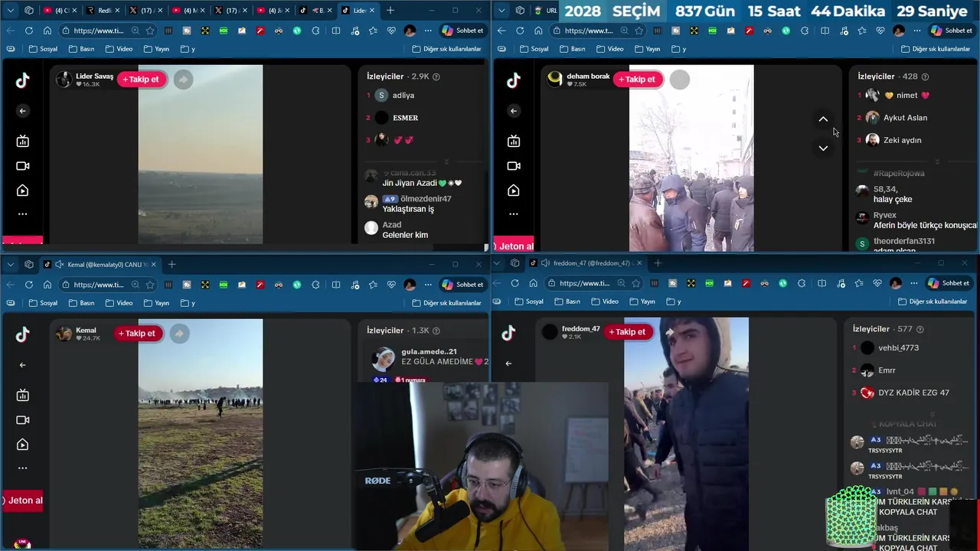Click viewers info icon next to 2.9K

point(436,77)
